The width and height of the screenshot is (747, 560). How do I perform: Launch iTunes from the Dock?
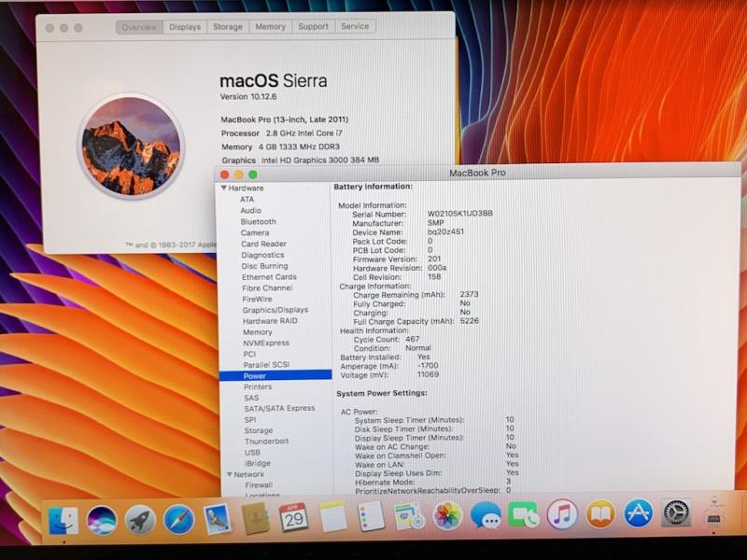tap(562, 515)
